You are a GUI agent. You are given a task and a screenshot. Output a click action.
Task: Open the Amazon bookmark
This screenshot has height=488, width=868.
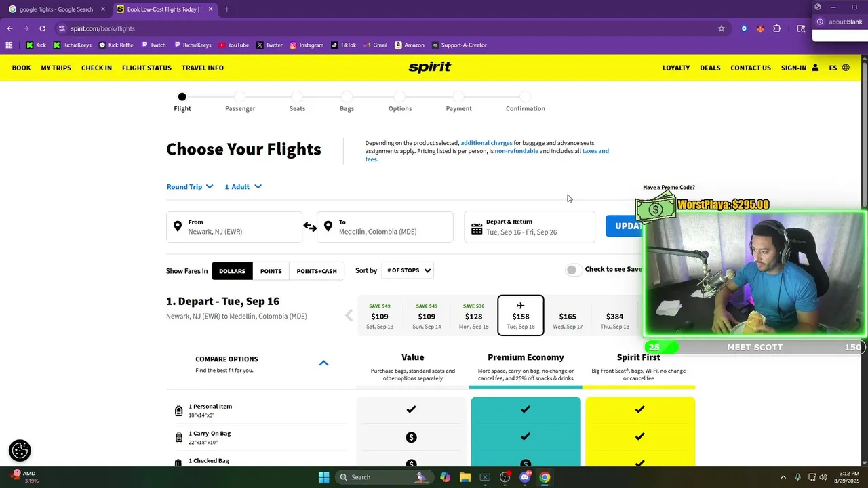click(409, 45)
